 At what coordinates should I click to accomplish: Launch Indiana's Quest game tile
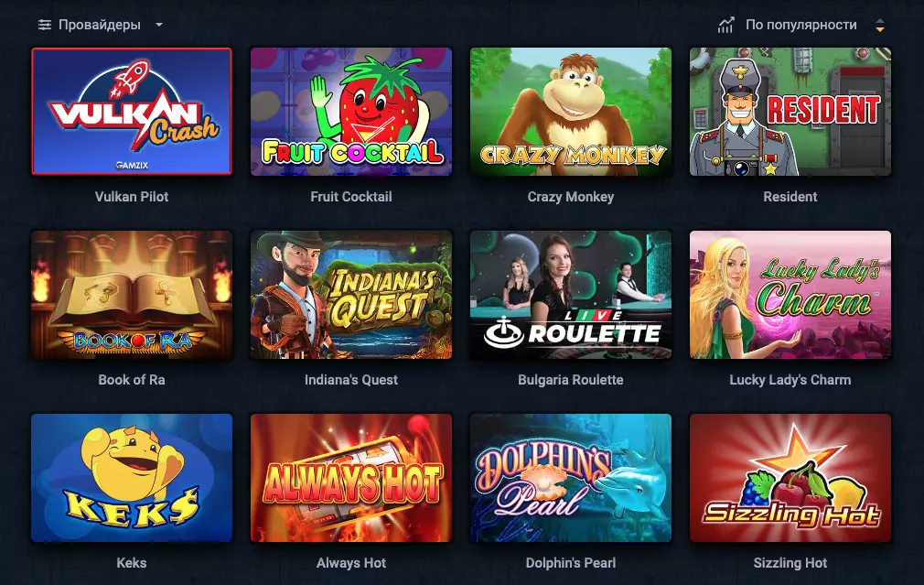coord(351,295)
